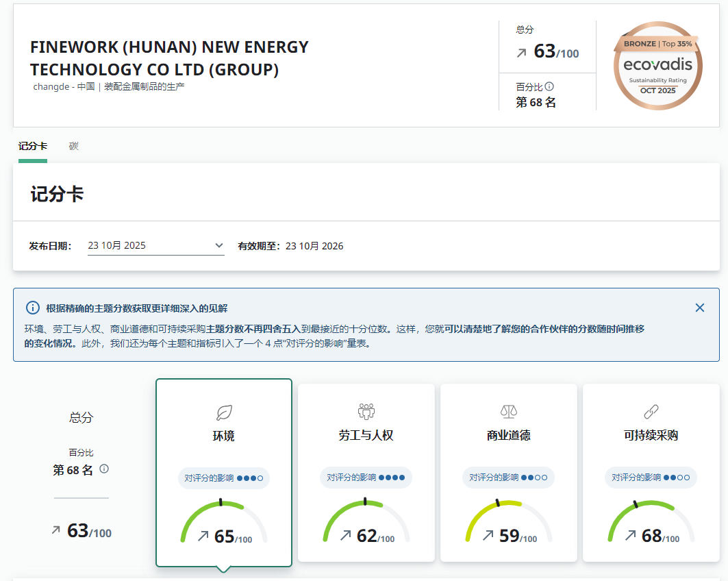Click the 环境 score gauge showing 65

pos(224,524)
